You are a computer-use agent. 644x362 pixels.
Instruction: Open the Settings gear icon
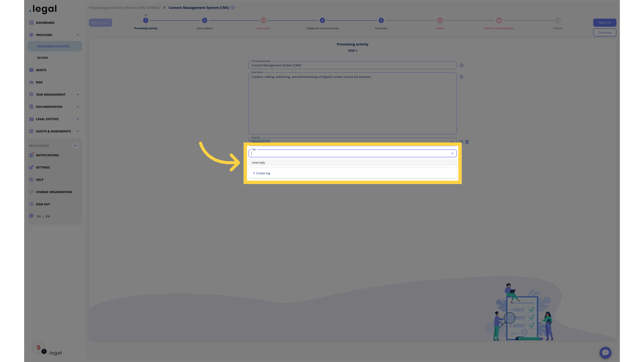click(x=31, y=168)
